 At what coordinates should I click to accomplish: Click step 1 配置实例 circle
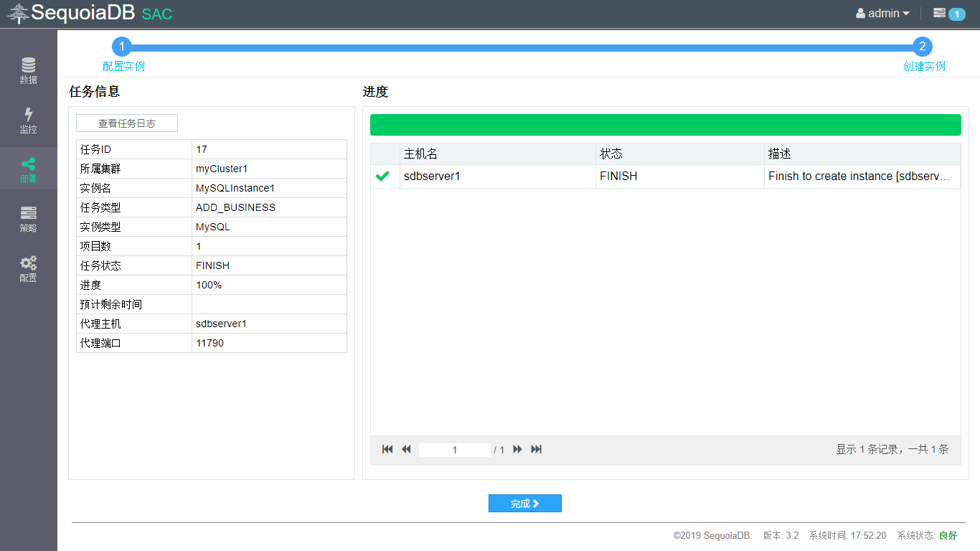(122, 47)
